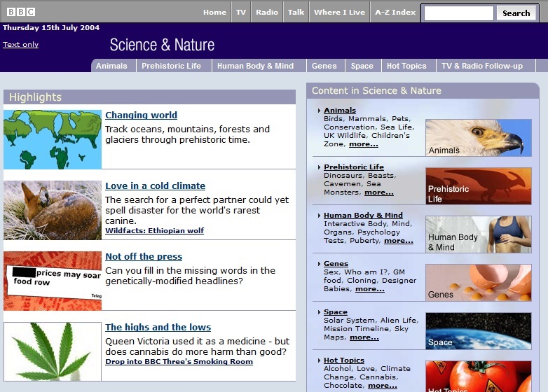The width and height of the screenshot is (548, 392).
Task: Select the Animals tab
Action: pyautogui.click(x=111, y=66)
